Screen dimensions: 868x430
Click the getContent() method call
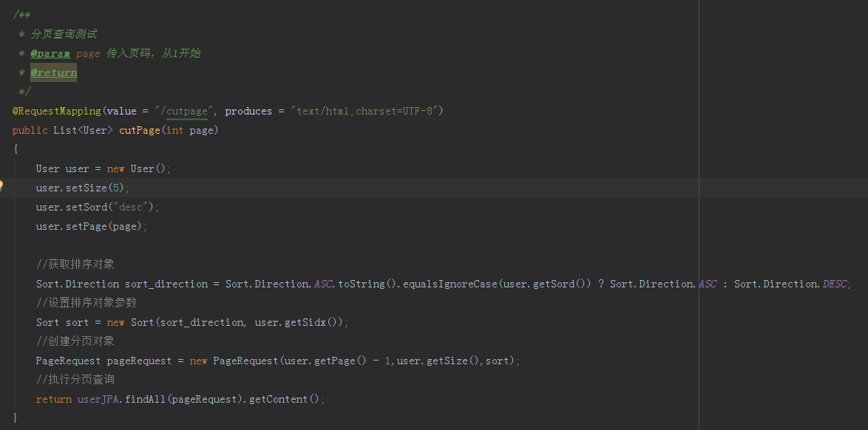(284, 399)
